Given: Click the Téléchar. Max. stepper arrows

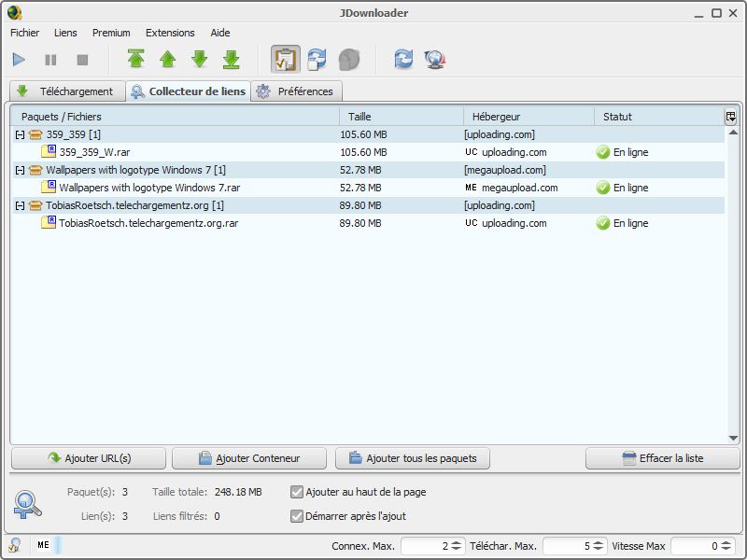Looking at the screenshot, I should pyautogui.click(x=599, y=546).
